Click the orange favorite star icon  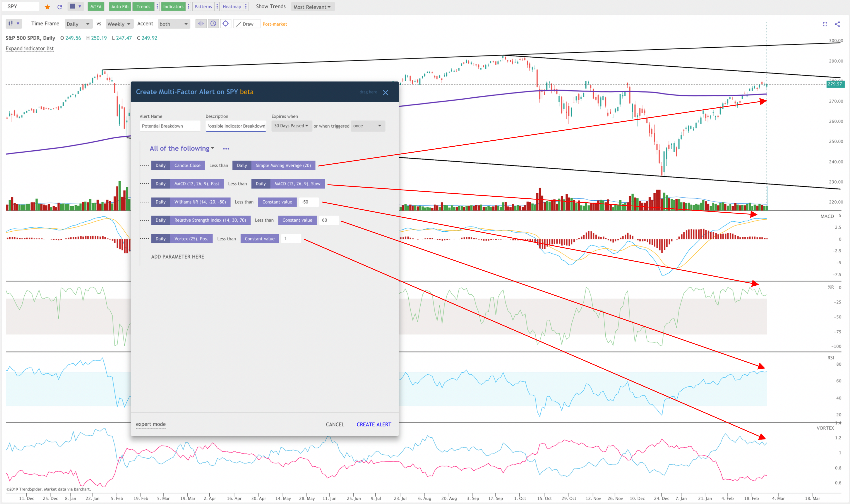pyautogui.click(x=48, y=7)
